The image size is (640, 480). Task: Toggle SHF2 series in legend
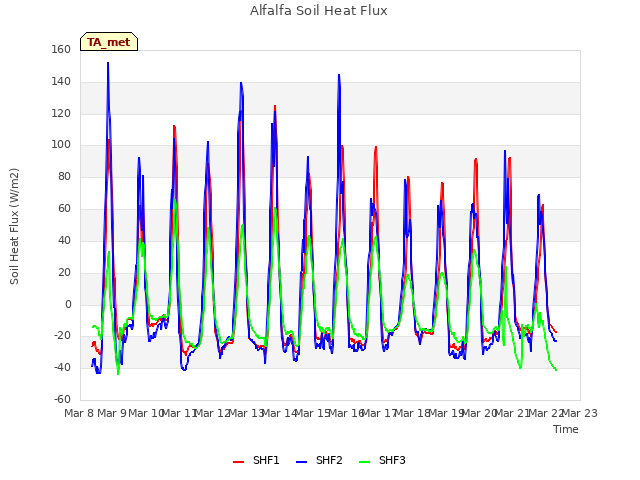tap(319, 460)
